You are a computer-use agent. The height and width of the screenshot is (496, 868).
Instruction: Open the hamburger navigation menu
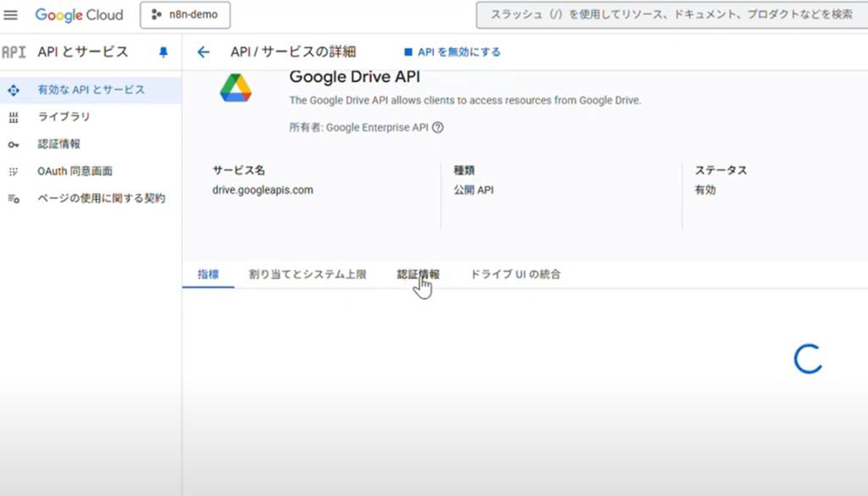click(x=10, y=15)
